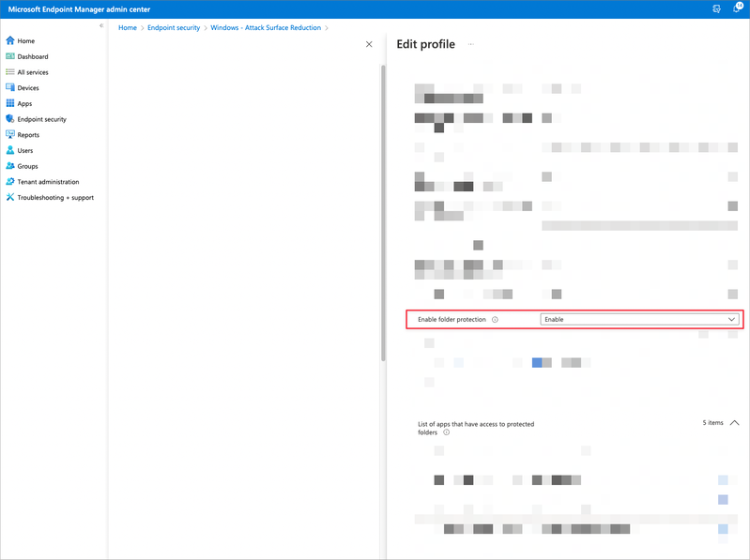Click the Reports icon in sidebar
This screenshot has height=560, width=750.
click(10, 135)
